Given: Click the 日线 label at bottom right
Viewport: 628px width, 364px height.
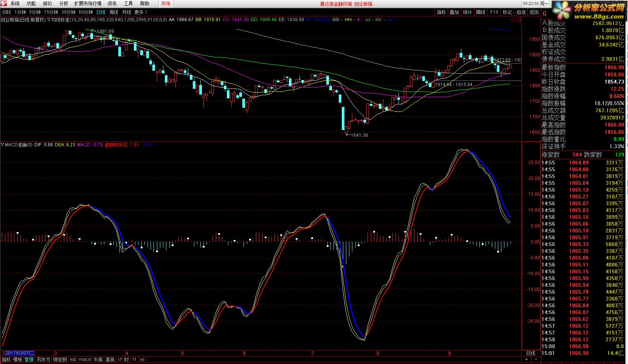Looking at the screenshot, I should click(531, 353).
